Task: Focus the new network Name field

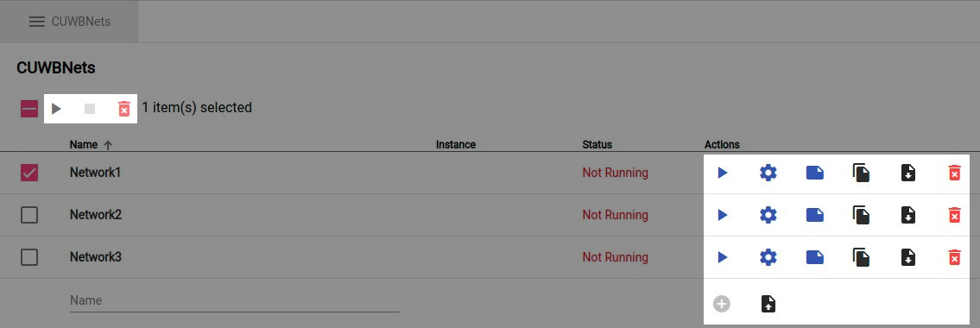Action: click(x=234, y=300)
